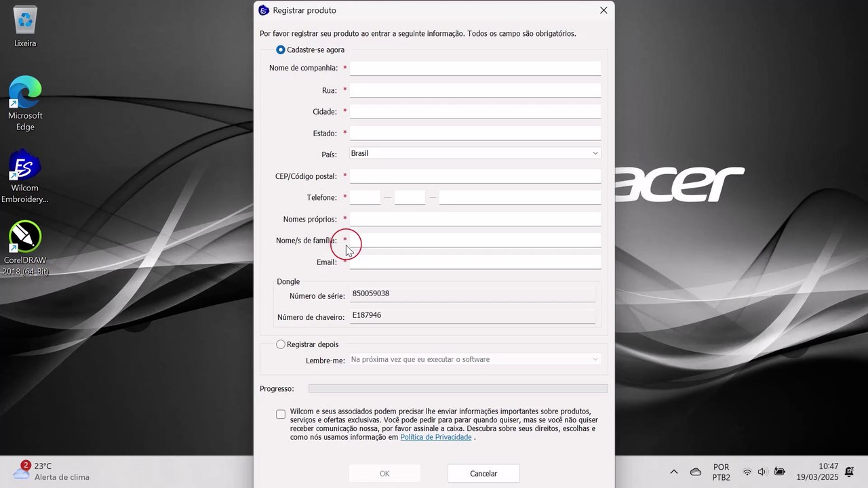
Task: Open the Wi-Fi network tray icon
Action: tap(747, 472)
